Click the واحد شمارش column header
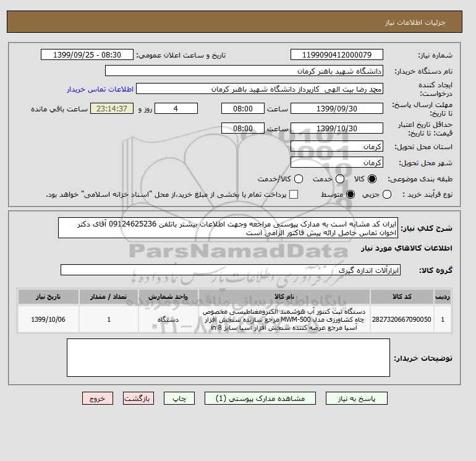 tap(168, 297)
